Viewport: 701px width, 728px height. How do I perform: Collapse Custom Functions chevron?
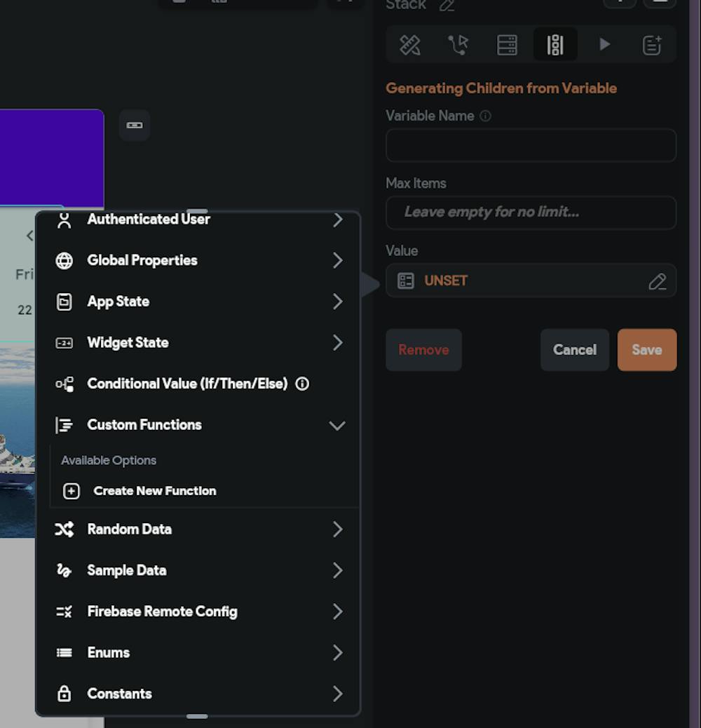click(x=337, y=425)
